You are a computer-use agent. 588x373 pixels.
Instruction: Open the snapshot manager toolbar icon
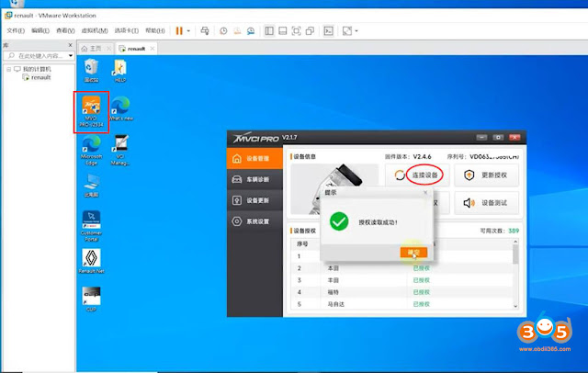[x=251, y=30]
